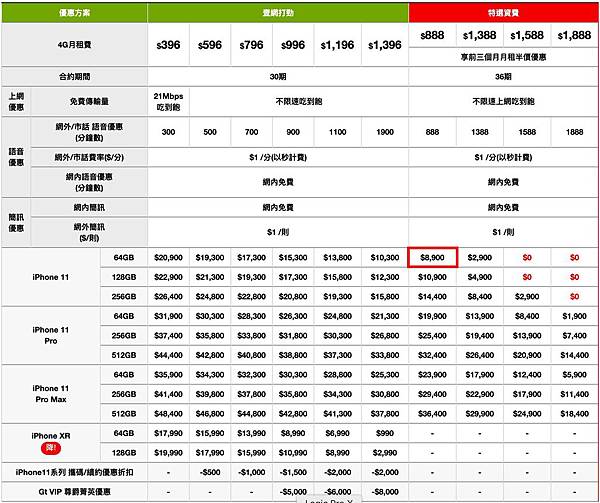
Task: Select the 1100 voice minutes cell
Action: coord(337,132)
